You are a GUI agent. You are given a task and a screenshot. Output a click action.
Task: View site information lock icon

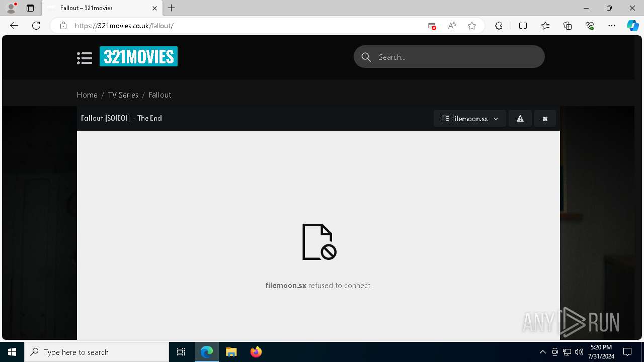click(63, 26)
